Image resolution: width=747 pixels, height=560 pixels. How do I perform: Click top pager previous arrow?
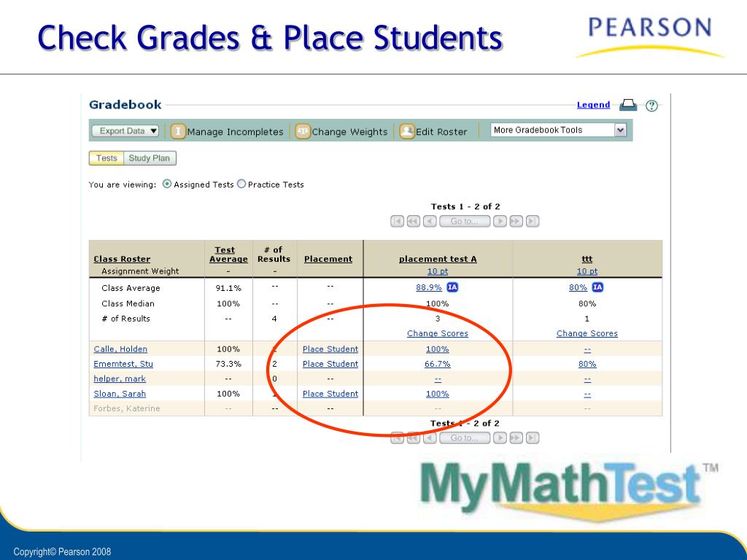430,222
